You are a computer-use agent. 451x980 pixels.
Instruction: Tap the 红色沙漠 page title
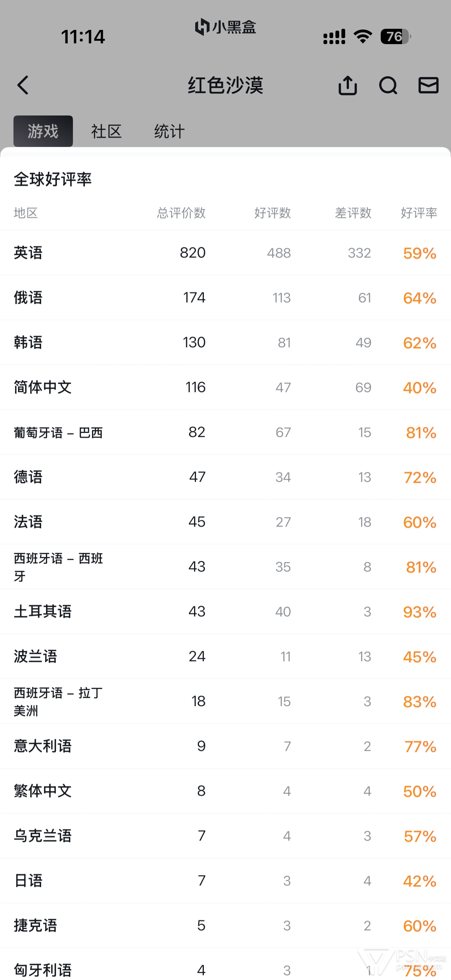(x=225, y=85)
